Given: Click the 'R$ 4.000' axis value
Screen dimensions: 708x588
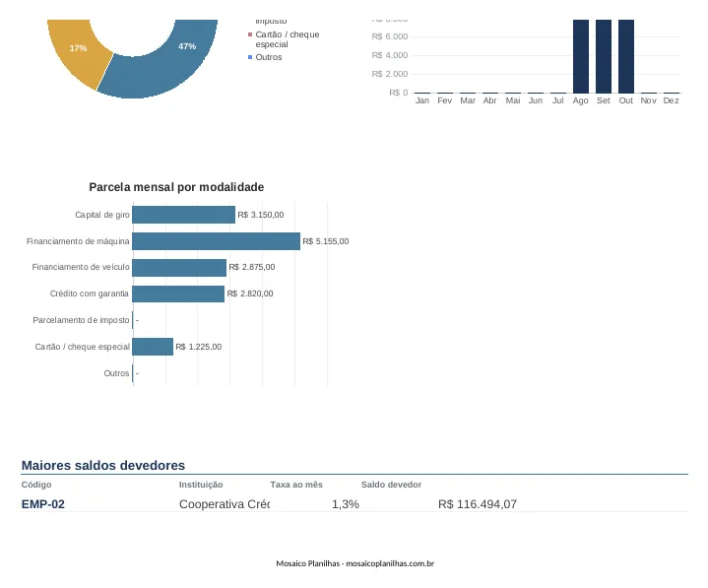Looking at the screenshot, I should pos(390,55).
